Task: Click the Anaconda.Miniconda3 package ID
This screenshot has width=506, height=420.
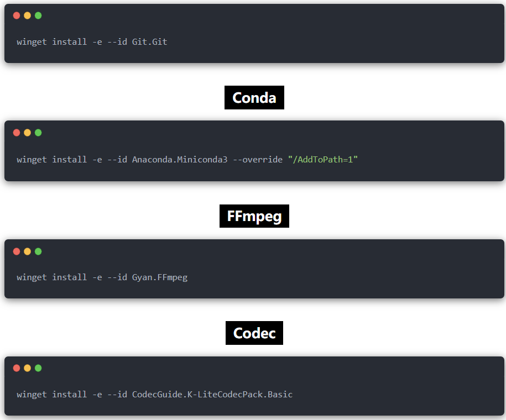Action: (179, 159)
